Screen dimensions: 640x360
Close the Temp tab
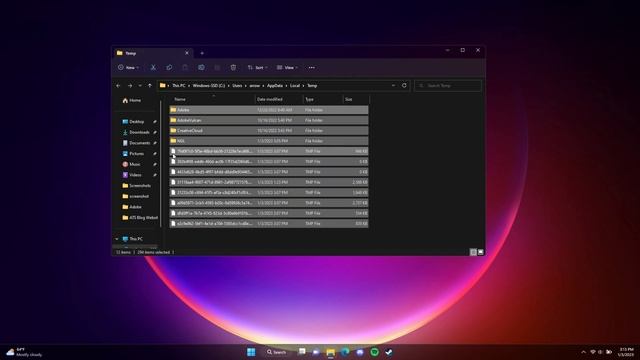(187, 53)
